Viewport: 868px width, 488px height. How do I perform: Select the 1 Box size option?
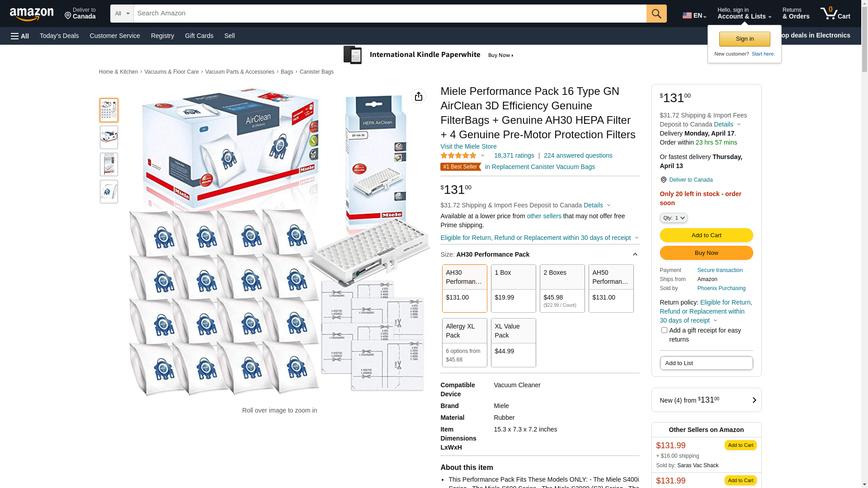[514, 289]
